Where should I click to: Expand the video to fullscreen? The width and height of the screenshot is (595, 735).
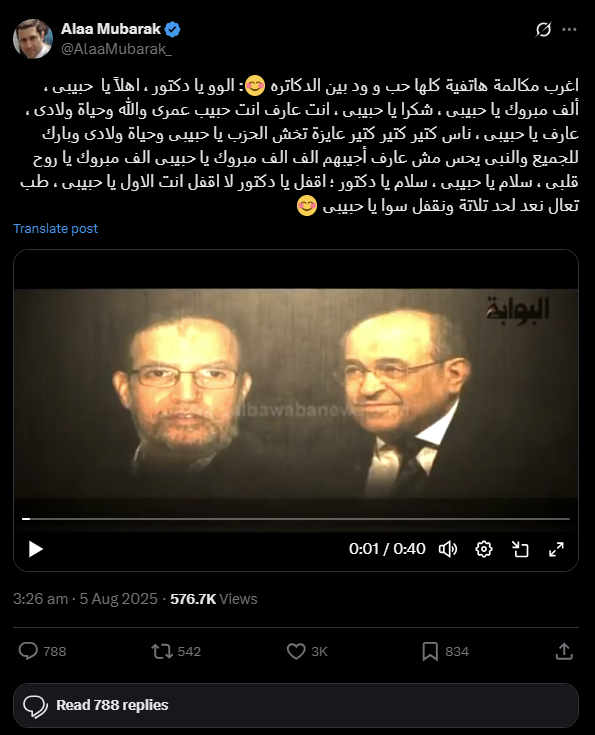556,549
